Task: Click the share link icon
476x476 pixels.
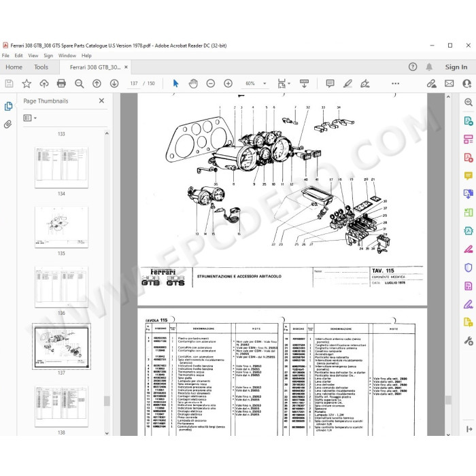Action: (431, 84)
